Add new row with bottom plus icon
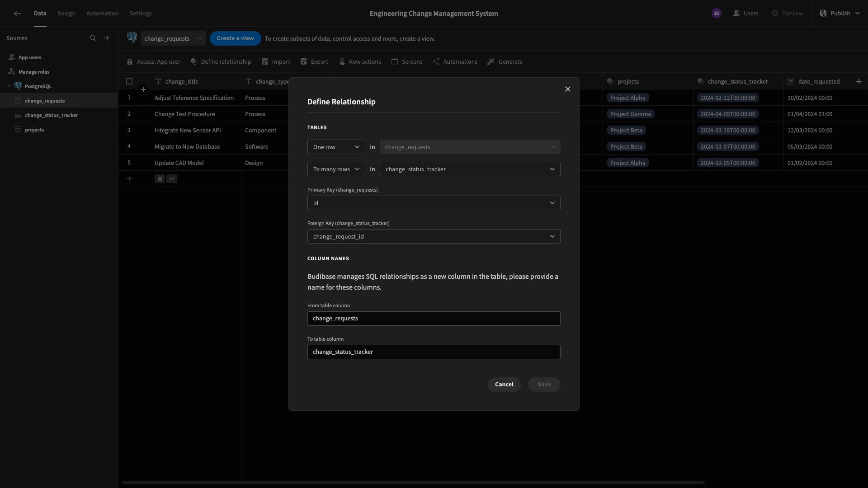This screenshot has height=488, width=868. 129,179
